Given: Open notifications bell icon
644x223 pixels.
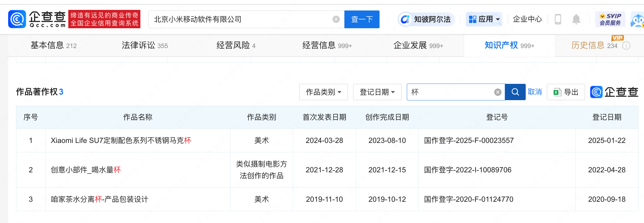Looking at the screenshot, I should point(576,19).
